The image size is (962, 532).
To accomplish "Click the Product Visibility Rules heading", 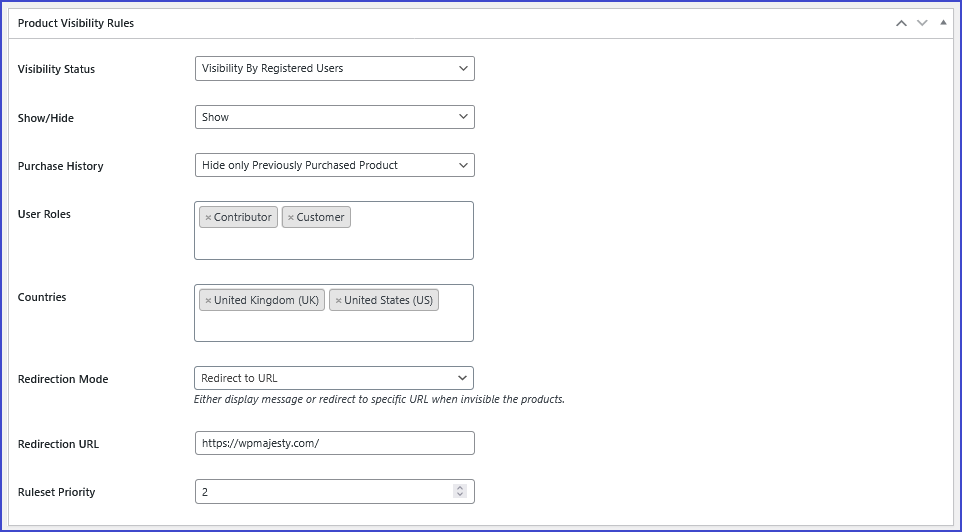I will 76,23.
